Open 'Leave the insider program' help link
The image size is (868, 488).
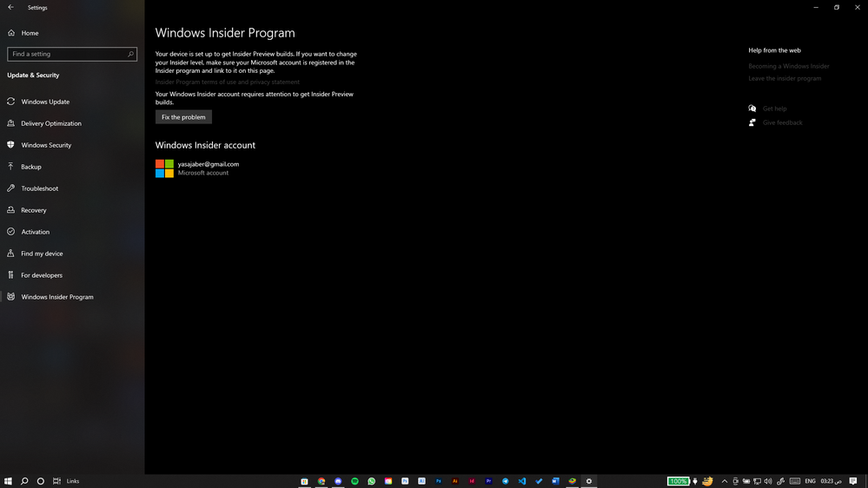point(785,78)
